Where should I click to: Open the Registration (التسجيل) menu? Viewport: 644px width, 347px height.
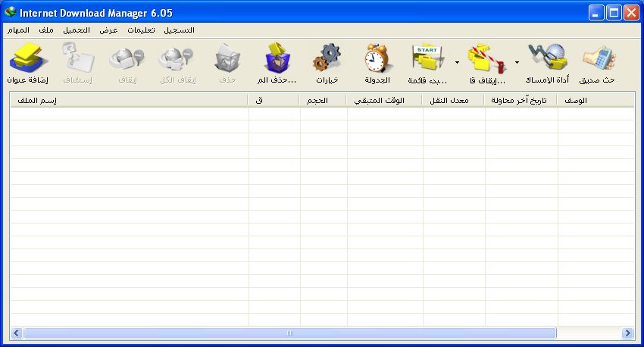click(179, 30)
